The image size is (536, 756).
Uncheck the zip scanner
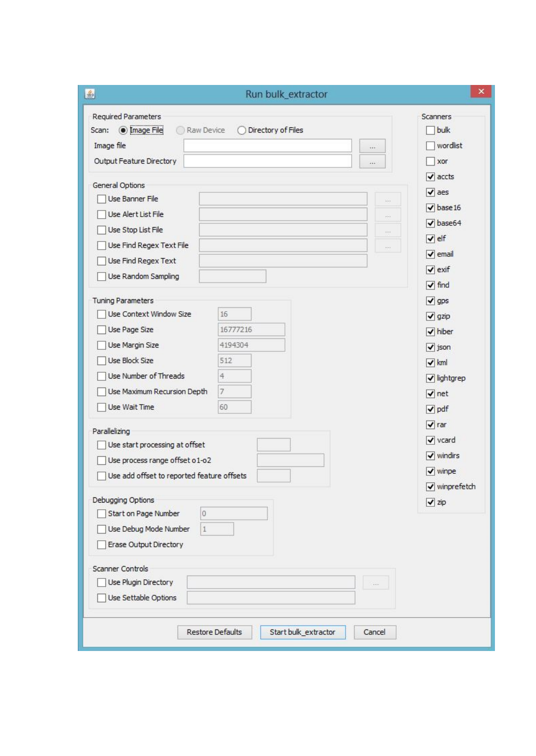pyautogui.click(x=430, y=503)
